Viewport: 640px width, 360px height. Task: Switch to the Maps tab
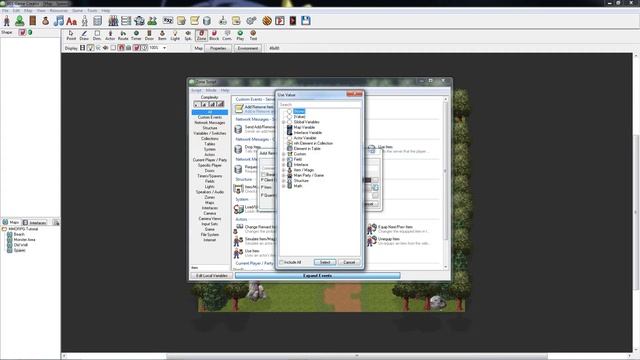(11, 222)
